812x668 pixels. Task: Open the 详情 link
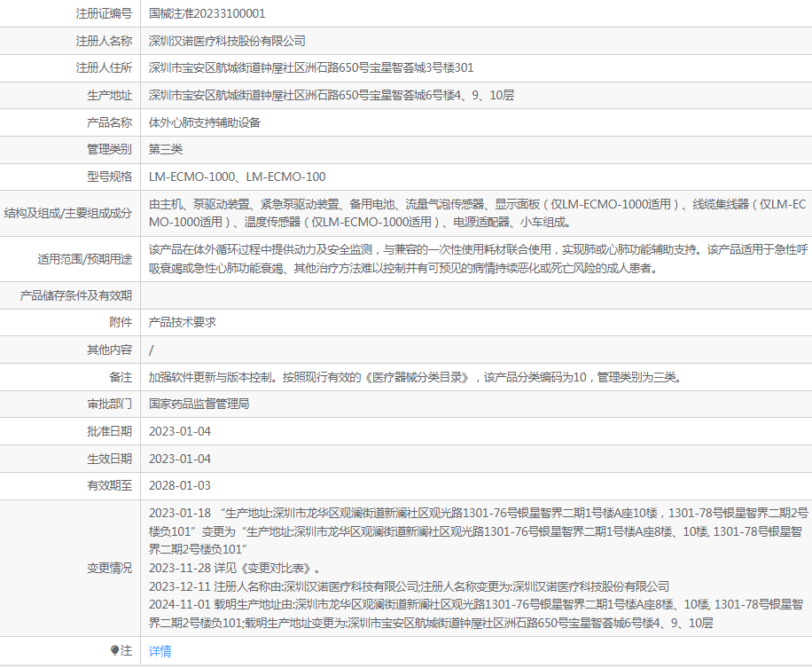(160, 651)
